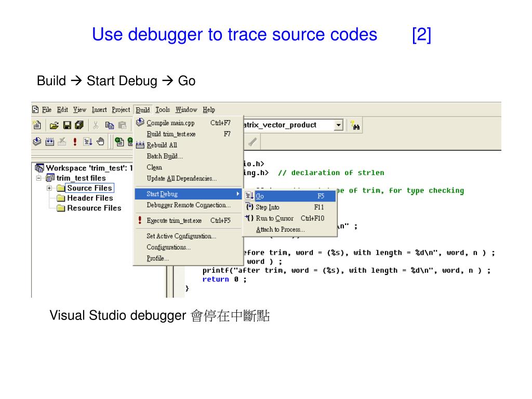Click the Run to Cursor braces icon
532x399 pixels.
(249, 218)
